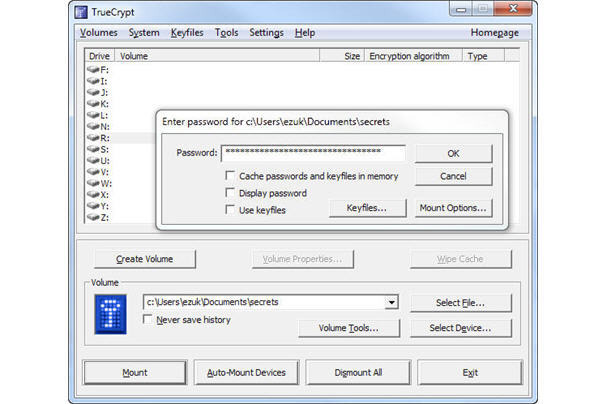Select drive K: icon in list
Viewport: 606px width, 404px height.
pos(93,103)
